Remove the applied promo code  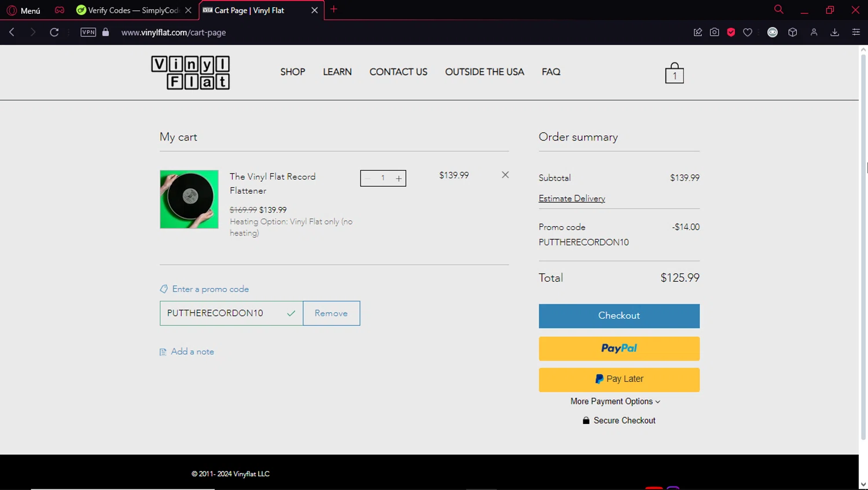coord(332,313)
